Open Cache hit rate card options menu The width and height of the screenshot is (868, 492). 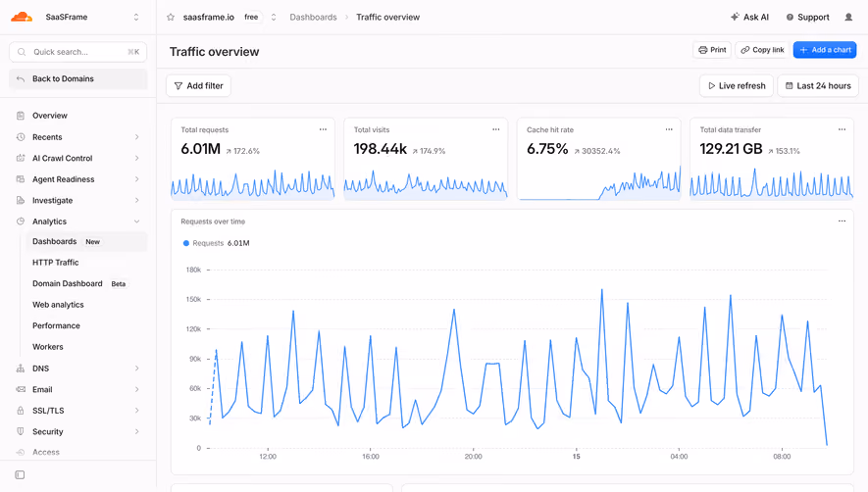click(669, 129)
